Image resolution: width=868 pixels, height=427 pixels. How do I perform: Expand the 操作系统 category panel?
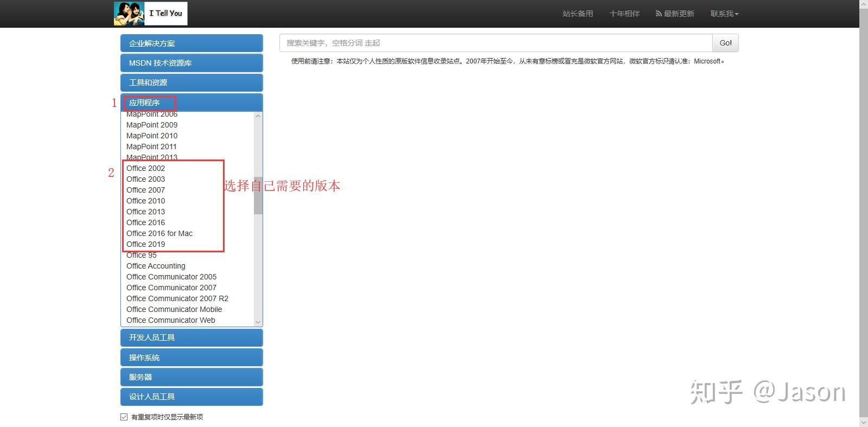pos(192,358)
